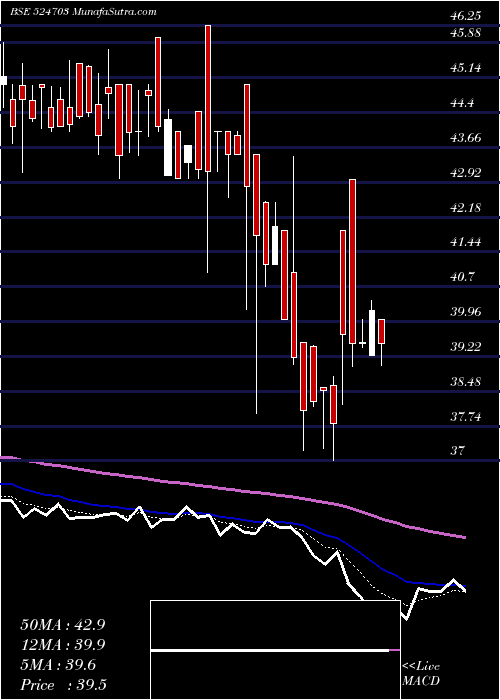The width and height of the screenshot is (500, 700).
Task: Click the 37 price axis label
Action: point(457,450)
